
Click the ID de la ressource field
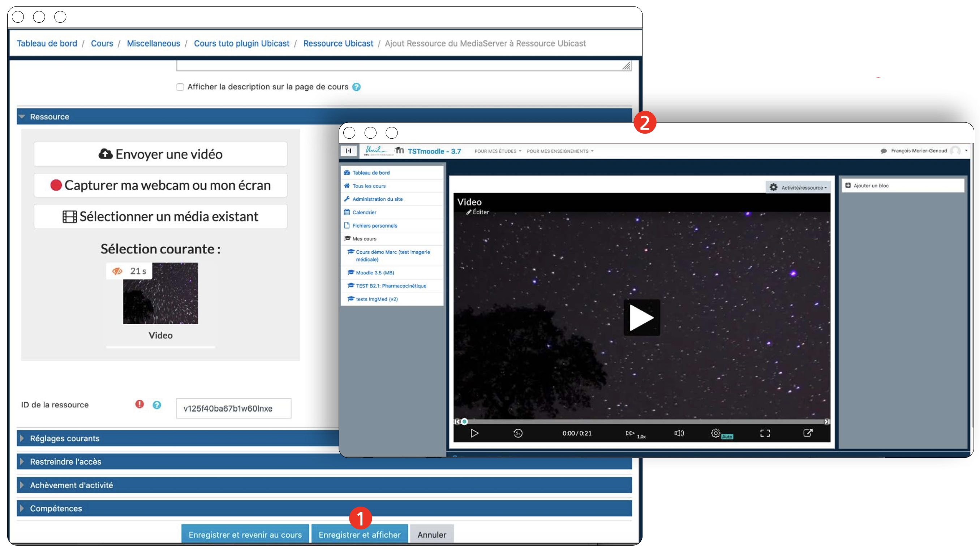(233, 408)
